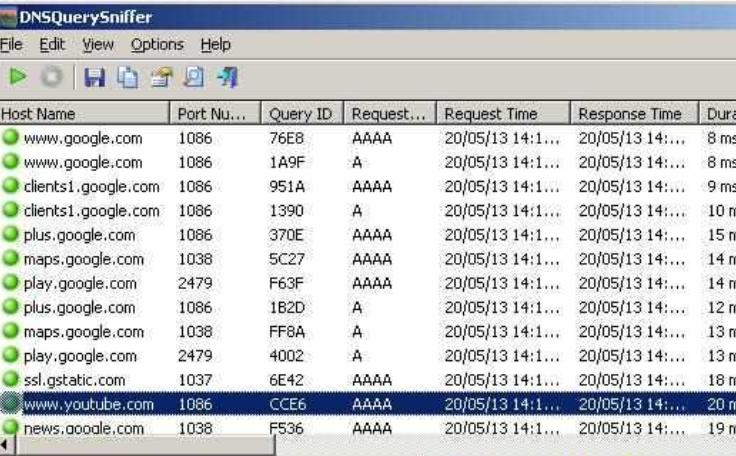
Task: Click Query ID cell CCE6
Action: coord(287,404)
